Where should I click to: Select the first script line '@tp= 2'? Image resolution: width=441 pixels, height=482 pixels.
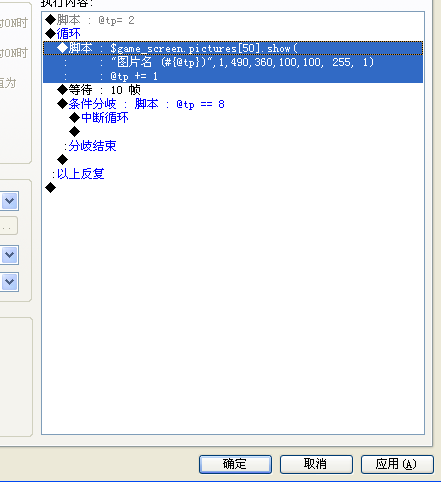(x=233, y=20)
